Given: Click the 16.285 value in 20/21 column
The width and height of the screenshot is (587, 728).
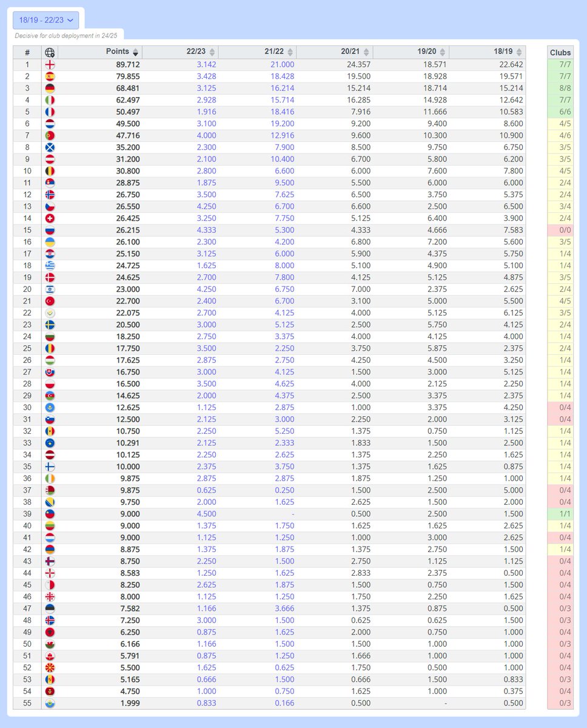Looking at the screenshot, I should pyautogui.click(x=358, y=100).
